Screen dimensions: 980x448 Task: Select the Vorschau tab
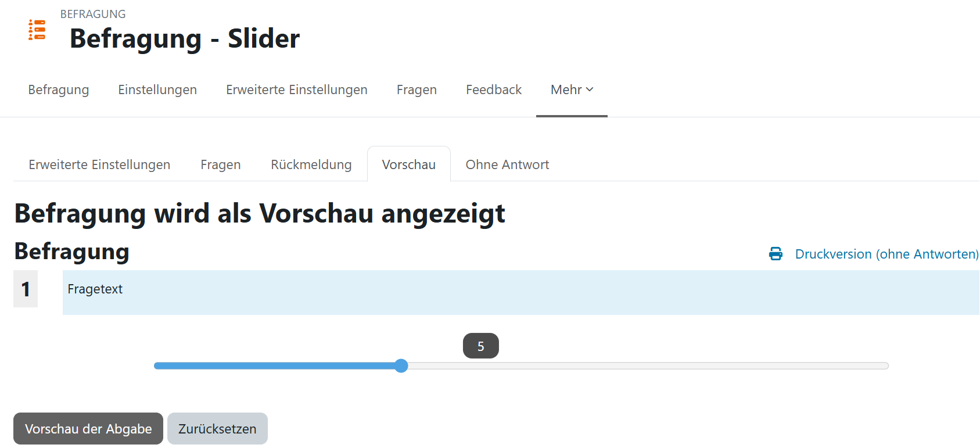[408, 165]
